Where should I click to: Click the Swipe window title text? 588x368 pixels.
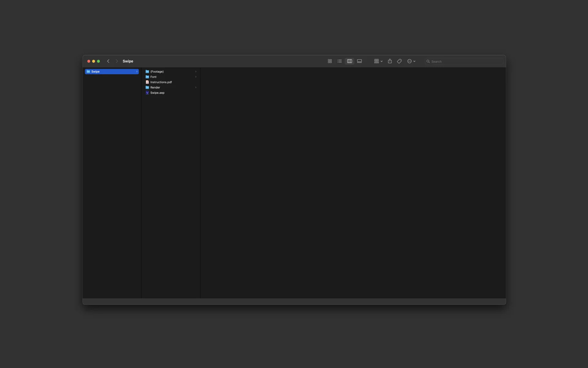pos(128,61)
